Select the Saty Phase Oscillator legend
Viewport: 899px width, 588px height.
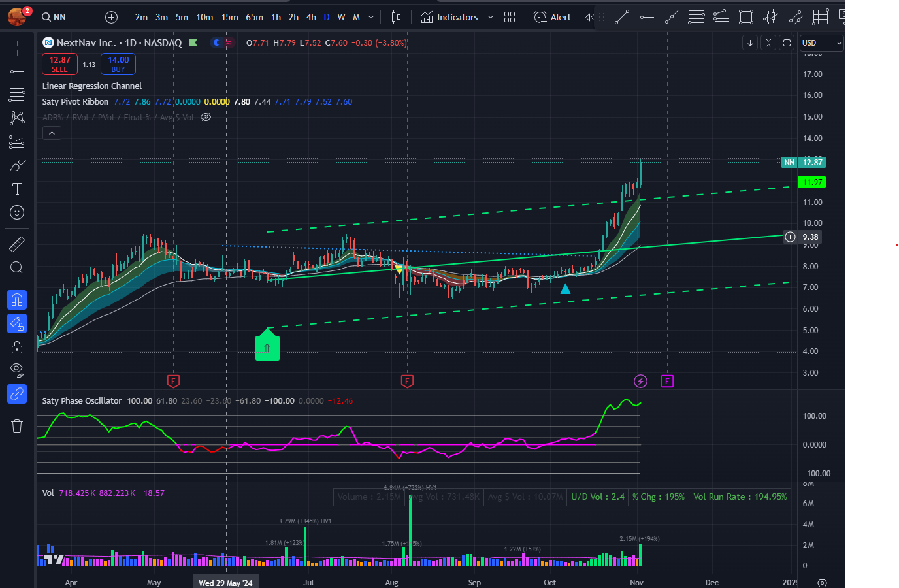tap(82, 401)
